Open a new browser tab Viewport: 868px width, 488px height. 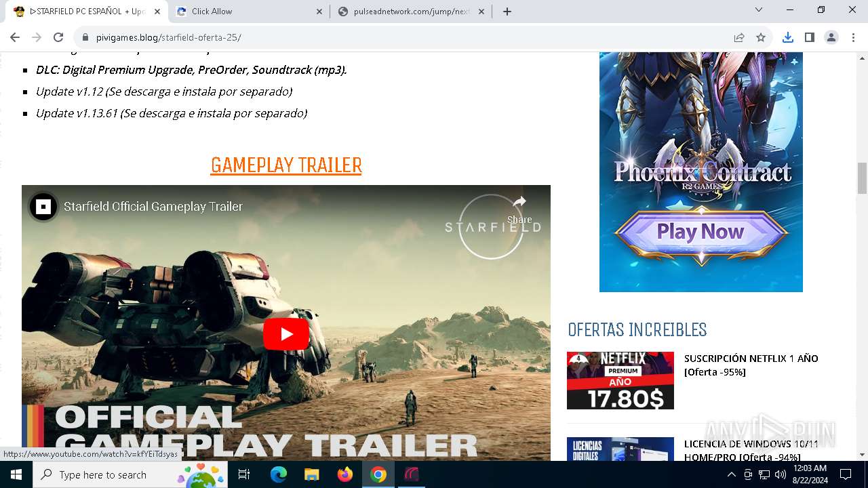click(x=507, y=12)
